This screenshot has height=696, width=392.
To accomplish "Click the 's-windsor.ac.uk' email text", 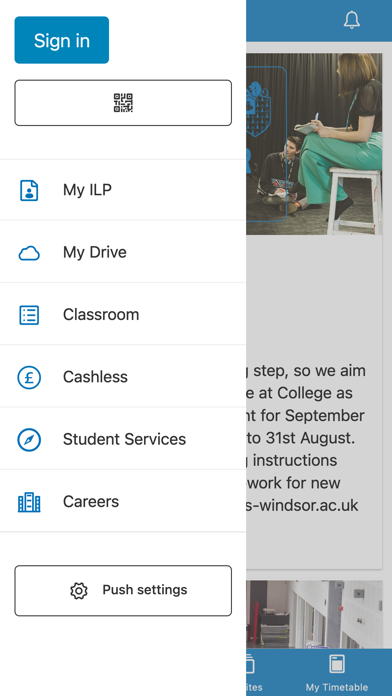I will point(302,506).
